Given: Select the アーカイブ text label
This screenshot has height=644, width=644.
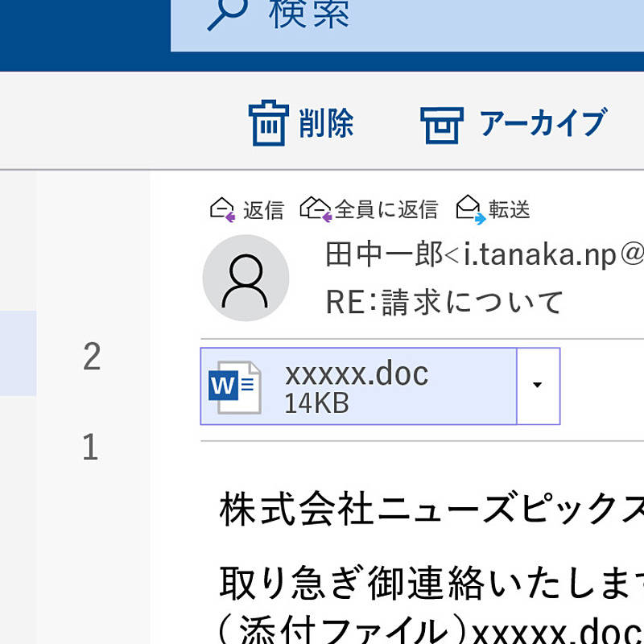Looking at the screenshot, I should click(x=543, y=124).
